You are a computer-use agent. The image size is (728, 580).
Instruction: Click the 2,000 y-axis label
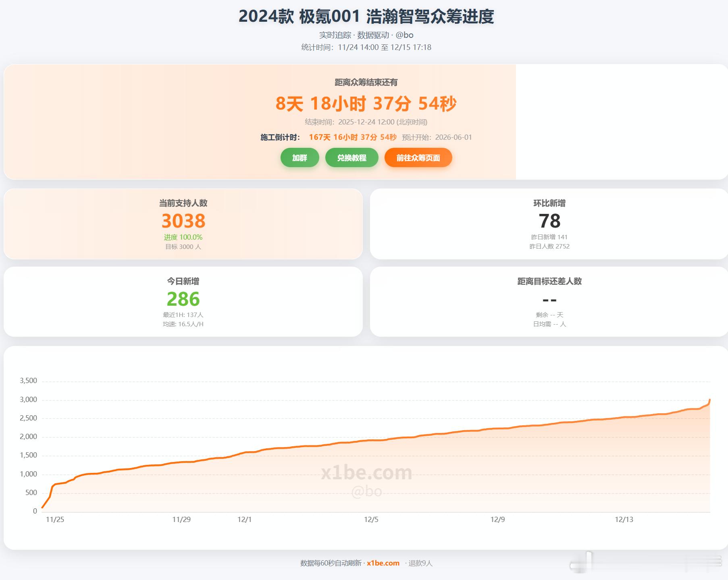coord(28,437)
